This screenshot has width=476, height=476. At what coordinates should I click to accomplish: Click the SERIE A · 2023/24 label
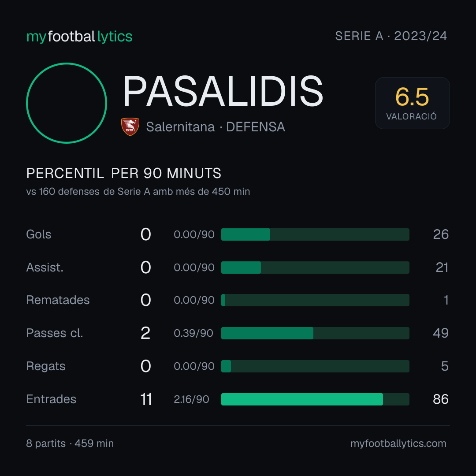(x=391, y=36)
